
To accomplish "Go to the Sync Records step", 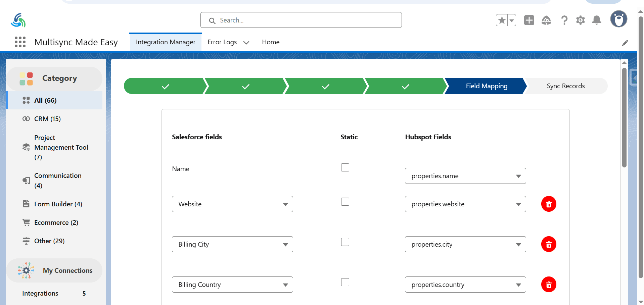I will (565, 86).
